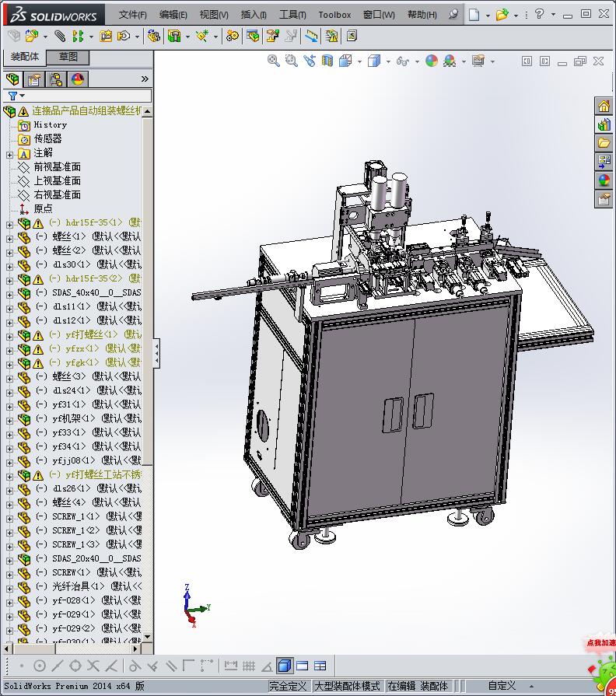This screenshot has width=616, height=696.
Task: Open Design Library icon in task pane
Action: pos(604,125)
